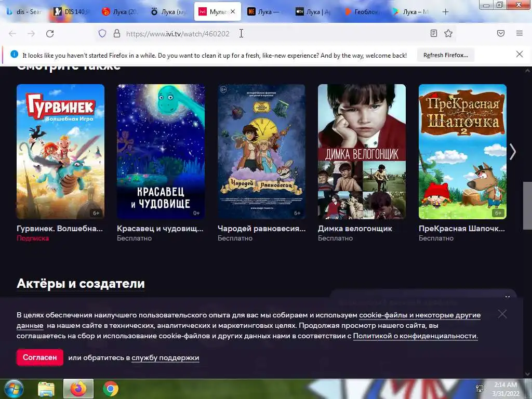The image size is (532, 399).
Task: Close the cookie consent banner
Action: [502, 314]
